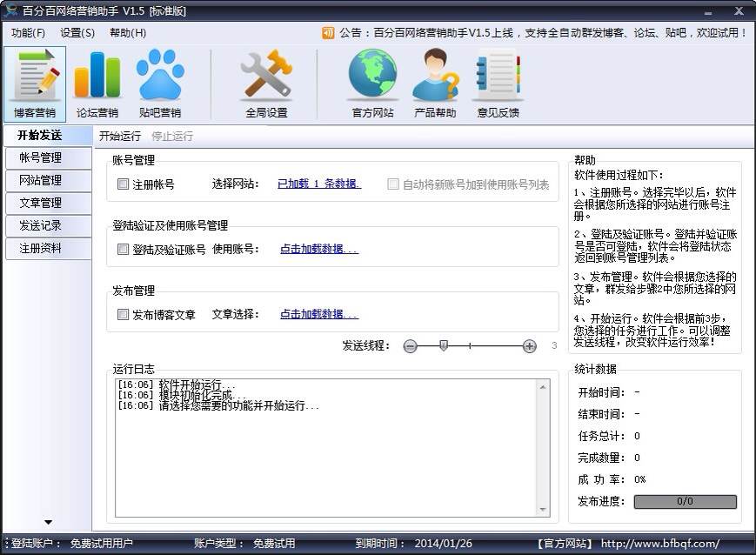Open the 功能(F) menu
756x555 pixels.
point(28,33)
